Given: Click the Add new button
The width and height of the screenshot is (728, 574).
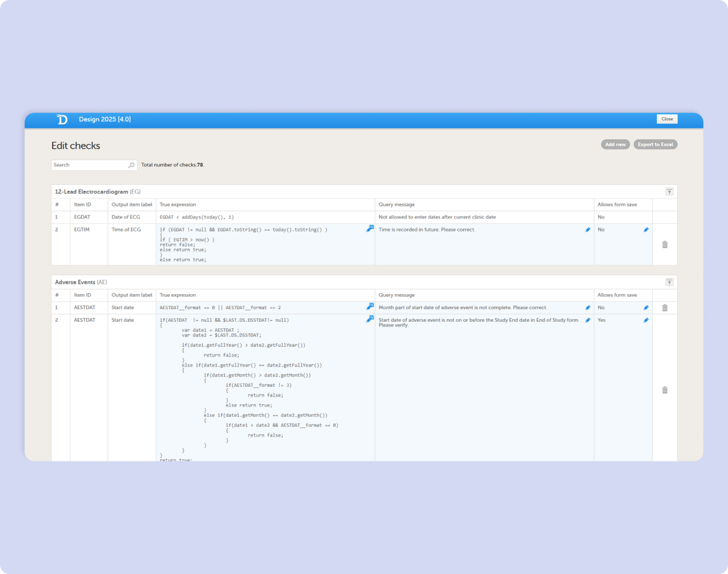Looking at the screenshot, I should [x=615, y=145].
